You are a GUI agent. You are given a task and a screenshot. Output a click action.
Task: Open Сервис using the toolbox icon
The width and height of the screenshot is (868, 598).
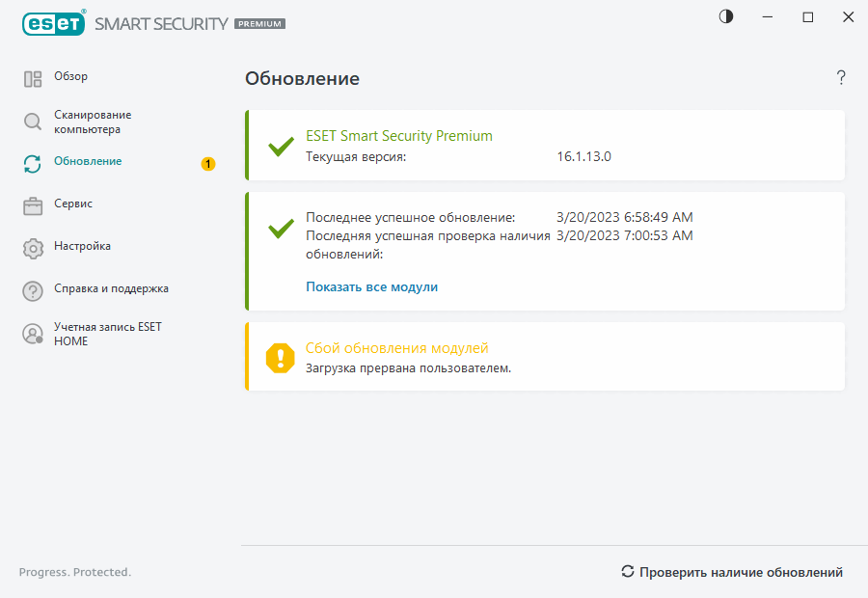(x=33, y=204)
